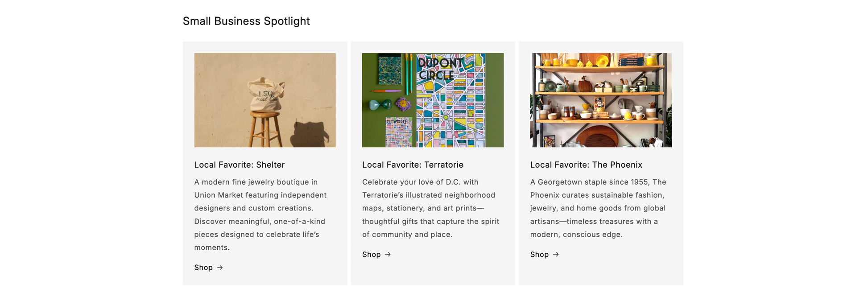Follow the Shop link under Terratorie
Screen dimensions: 868x297
tap(372, 254)
